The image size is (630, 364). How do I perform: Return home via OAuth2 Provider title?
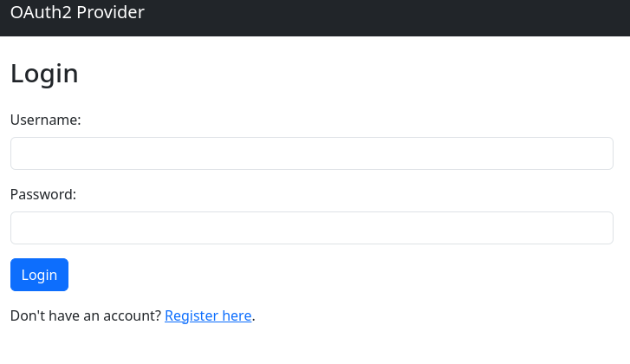tap(77, 12)
